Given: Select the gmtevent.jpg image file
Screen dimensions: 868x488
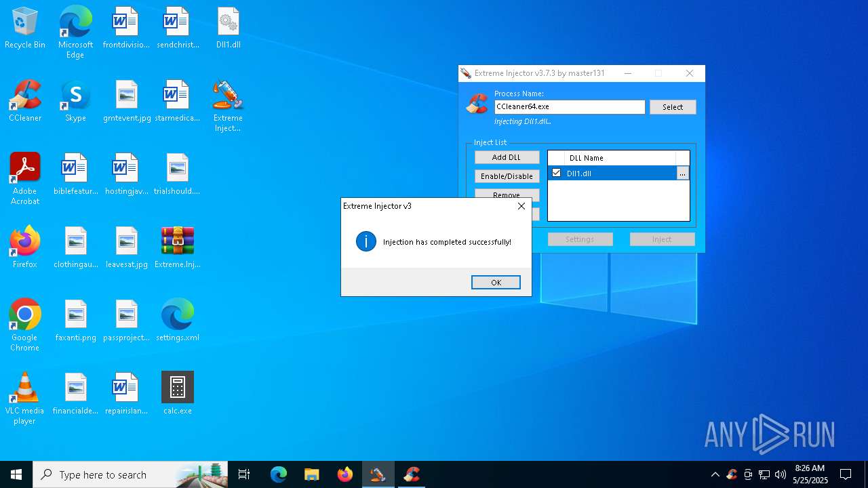Looking at the screenshot, I should pos(127,102).
